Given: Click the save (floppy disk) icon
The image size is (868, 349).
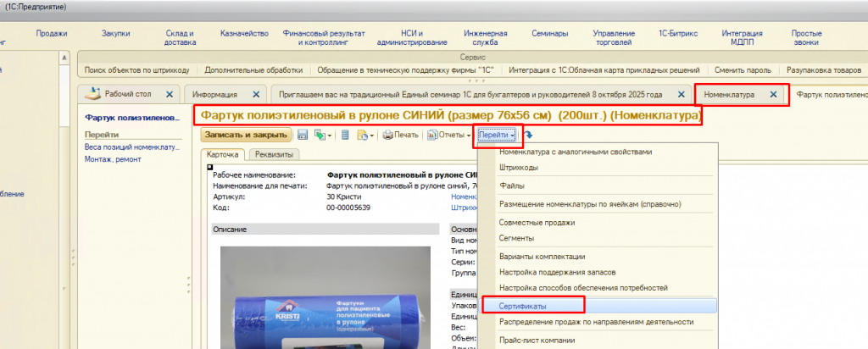Looking at the screenshot, I should pos(303,135).
